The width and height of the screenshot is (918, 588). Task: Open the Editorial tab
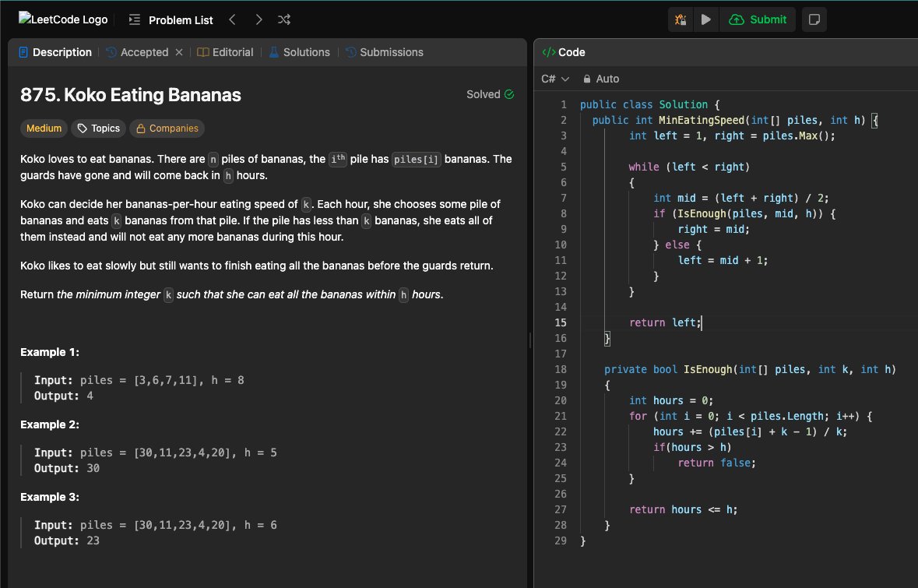225,52
